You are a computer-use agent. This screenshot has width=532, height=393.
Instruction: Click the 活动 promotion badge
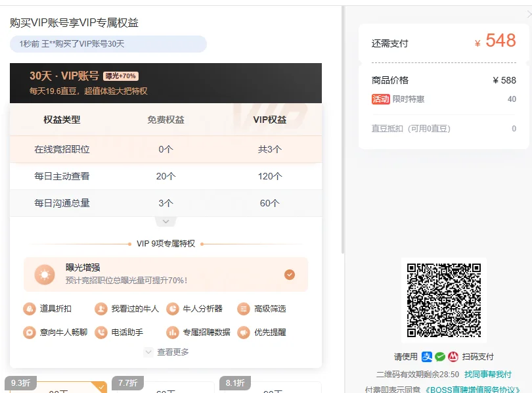[381, 99]
